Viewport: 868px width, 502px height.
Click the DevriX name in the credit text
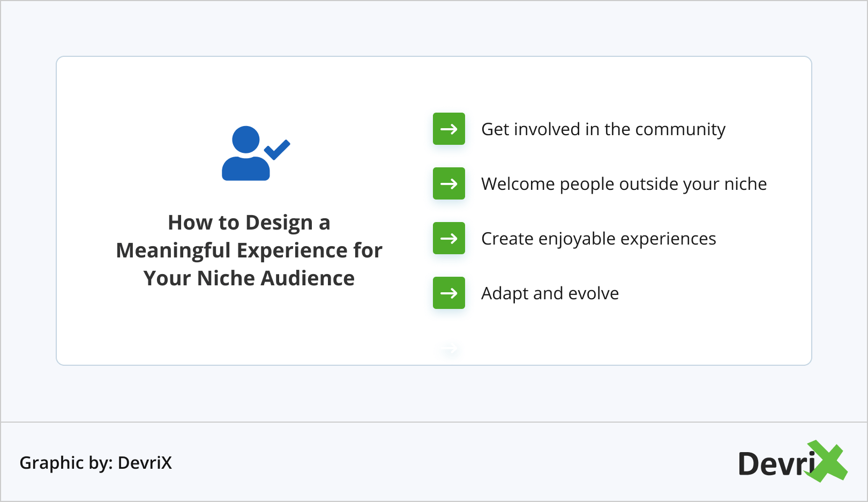pyautogui.click(x=145, y=463)
